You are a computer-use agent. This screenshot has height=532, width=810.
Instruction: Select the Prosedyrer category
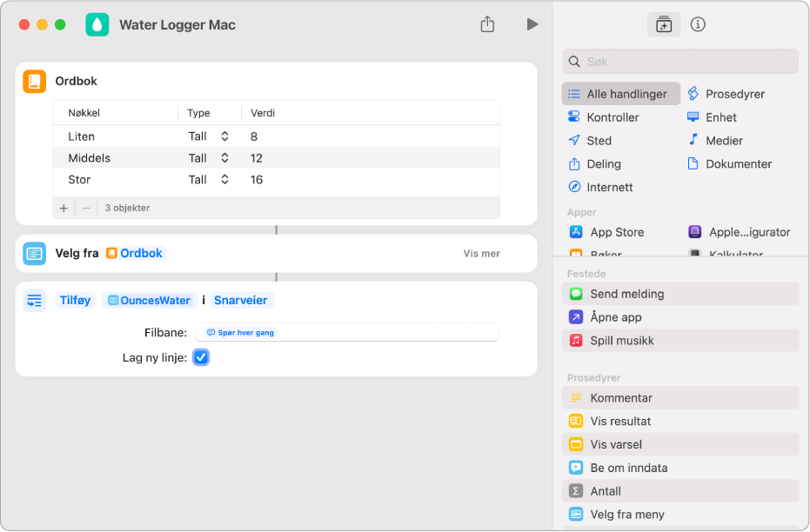click(726, 94)
